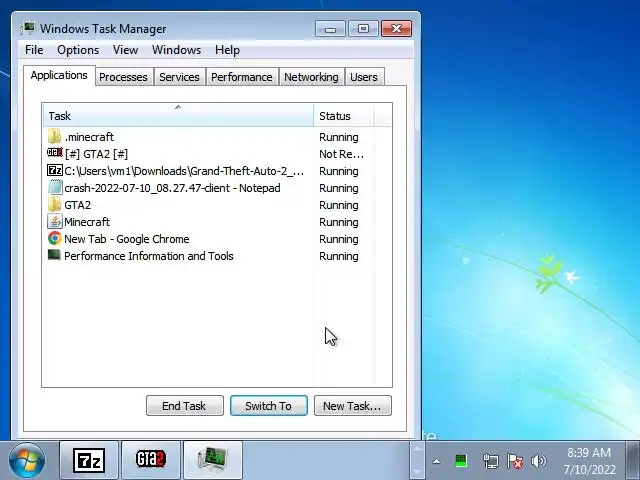Open the Action Center flag icon
This screenshot has height=480, width=640.
514,461
